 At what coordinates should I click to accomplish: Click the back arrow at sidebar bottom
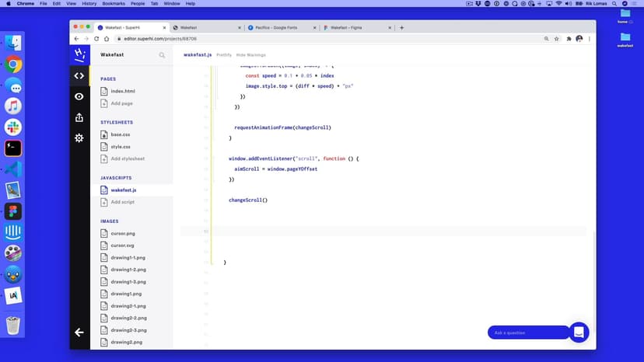[79, 332]
